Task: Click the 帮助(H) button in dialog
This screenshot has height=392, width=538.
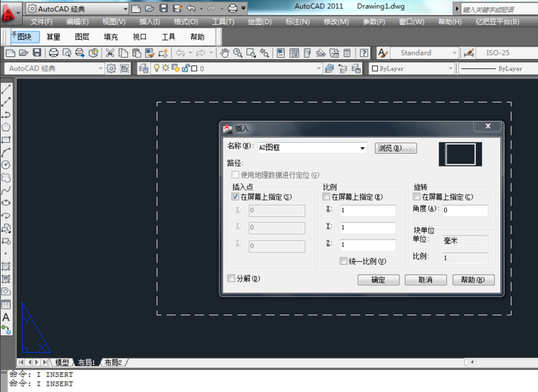Action: click(473, 280)
